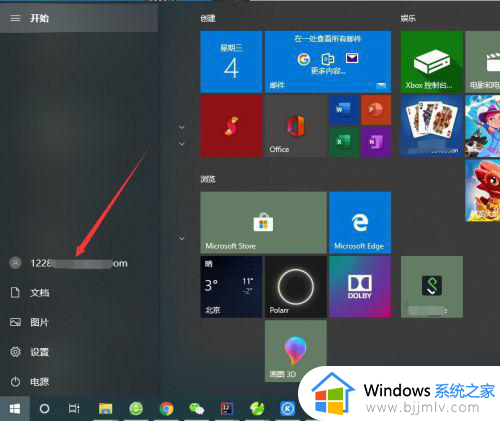500x421 pixels.
Task: Launch Word from the small tile
Action: coord(344,110)
